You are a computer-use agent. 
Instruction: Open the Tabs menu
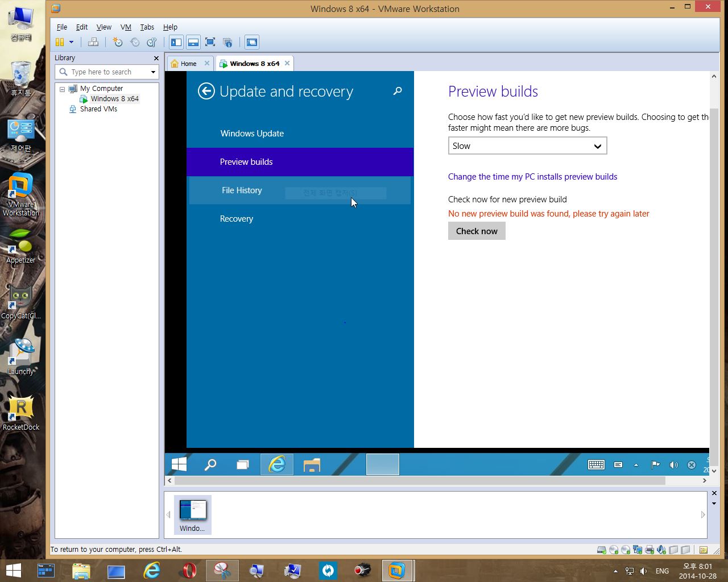(147, 27)
